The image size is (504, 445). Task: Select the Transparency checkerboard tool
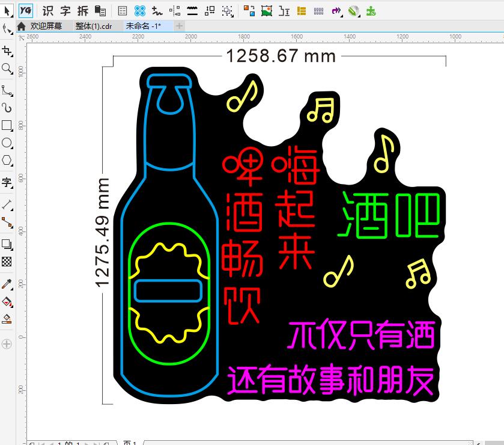coord(7,262)
